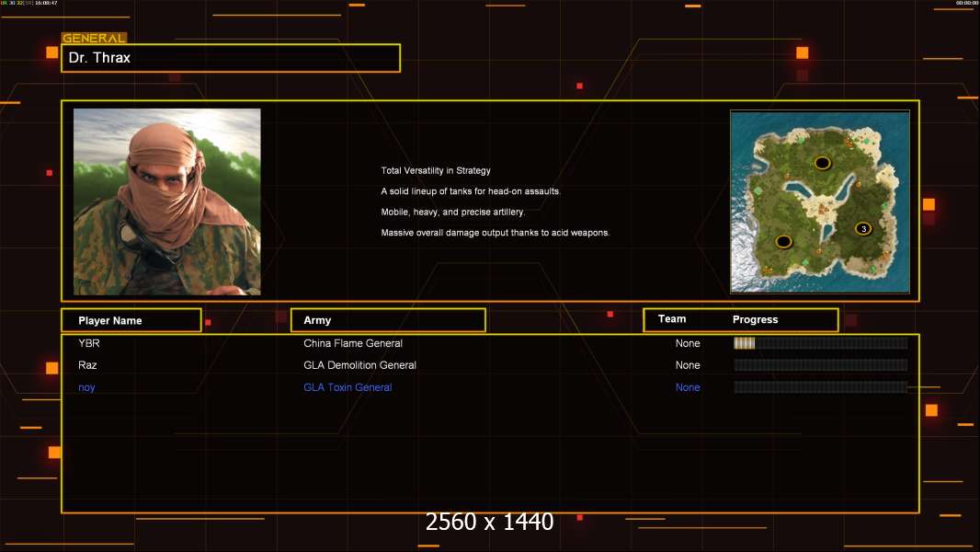Click the GENERAL label above the name
This screenshot has width=980, height=552.
pos(94,38)
